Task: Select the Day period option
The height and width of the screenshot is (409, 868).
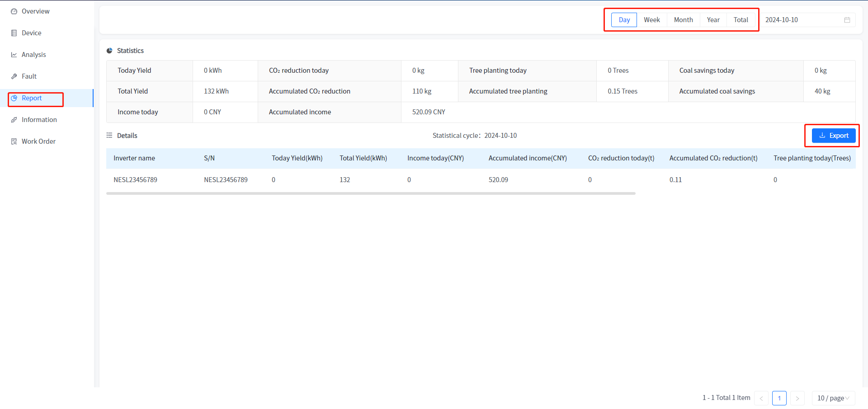Action: click(x=624, y=20)
